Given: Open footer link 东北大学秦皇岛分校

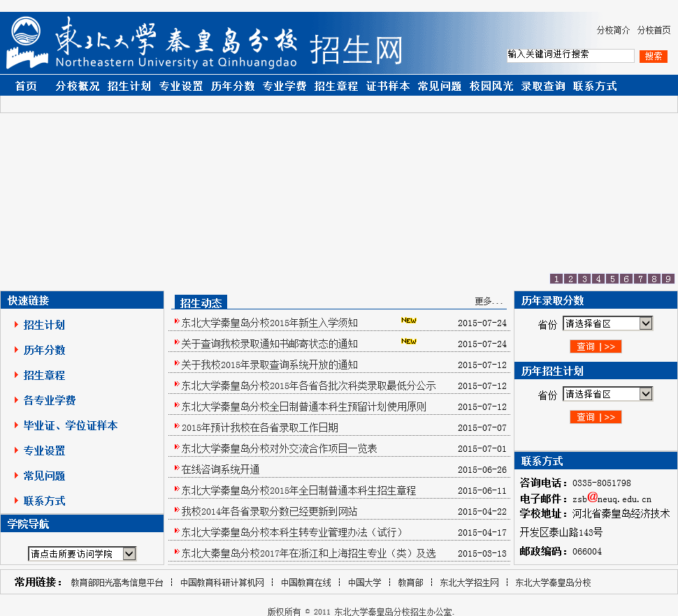Looking at the screenshot, I should (553, 582).
